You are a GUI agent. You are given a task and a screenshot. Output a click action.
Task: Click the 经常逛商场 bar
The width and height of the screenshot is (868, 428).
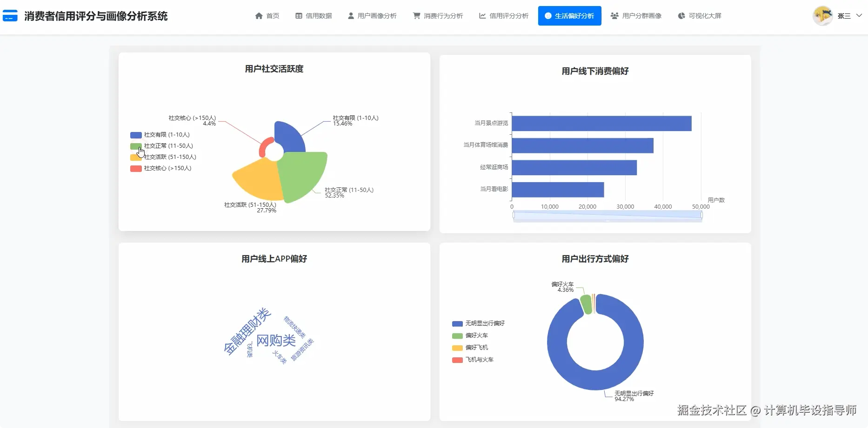pyautogui.click(x=574, y=168)
